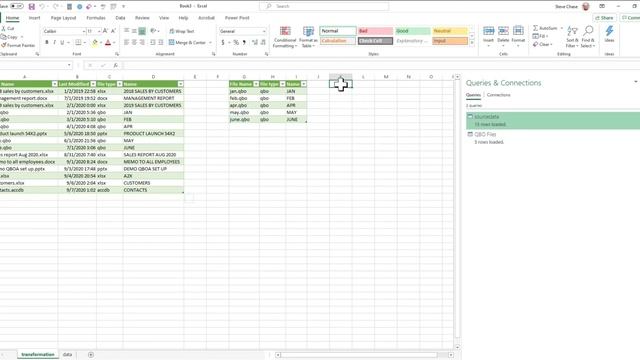The width and height of the screenshot is (640, 360).
Task: Open the Page Layout ribbon tab
Action: [63, 18]
